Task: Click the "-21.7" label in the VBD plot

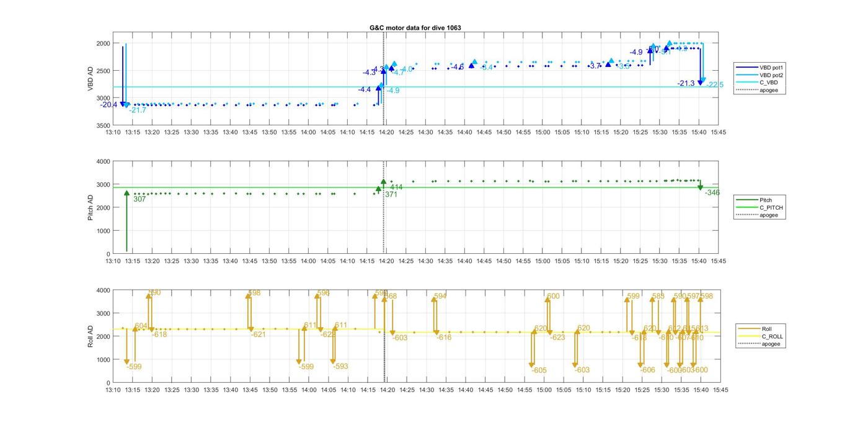Action: (x=138, y=110)
